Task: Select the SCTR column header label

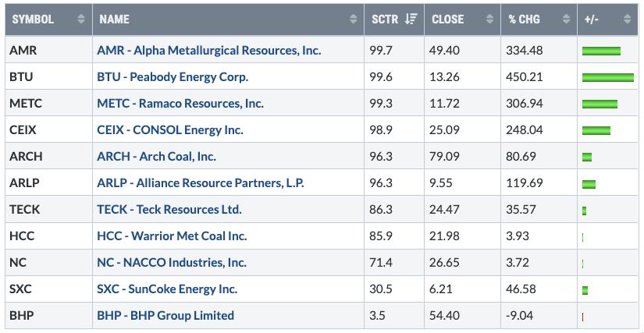Action: 386,19
